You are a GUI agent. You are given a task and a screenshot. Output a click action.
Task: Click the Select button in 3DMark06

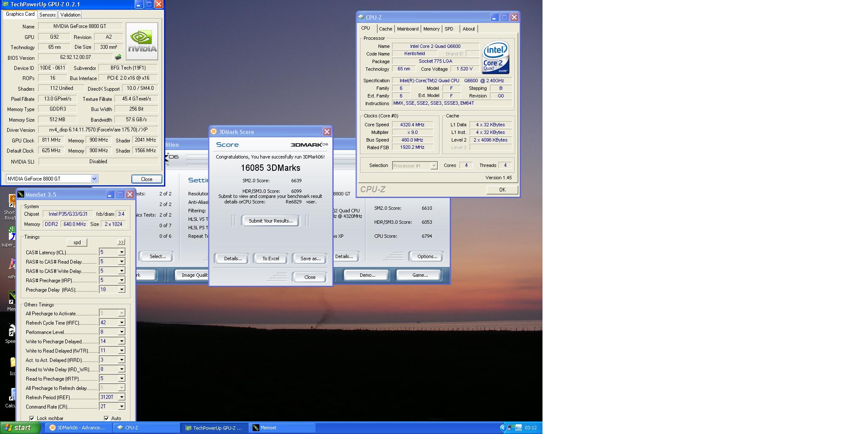coord(157,256)
